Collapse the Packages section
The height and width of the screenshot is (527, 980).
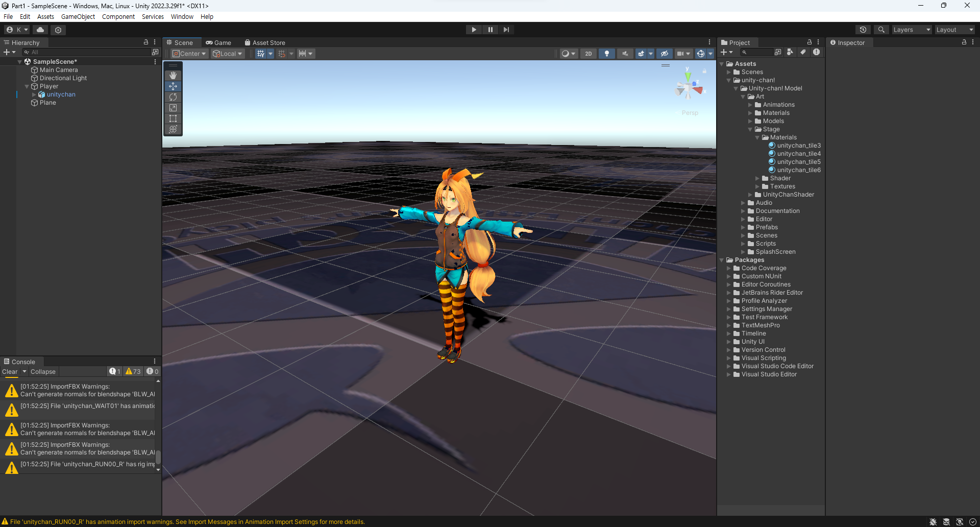(x=722, y=260)
